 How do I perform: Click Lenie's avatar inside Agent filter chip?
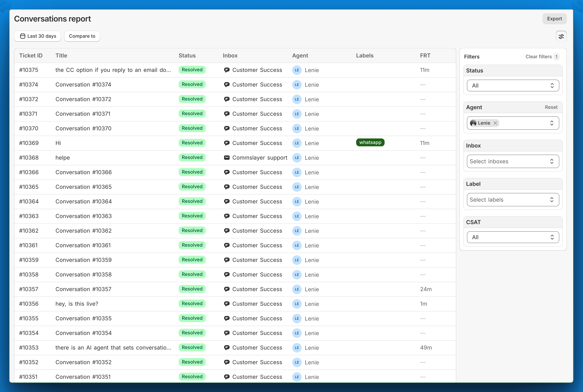[473, 123]
